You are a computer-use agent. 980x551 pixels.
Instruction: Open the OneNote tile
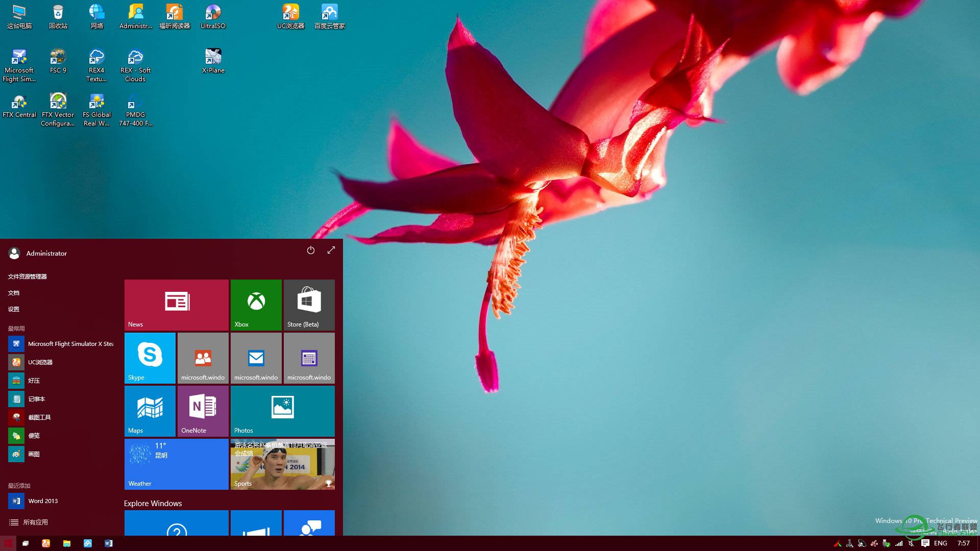203,411
